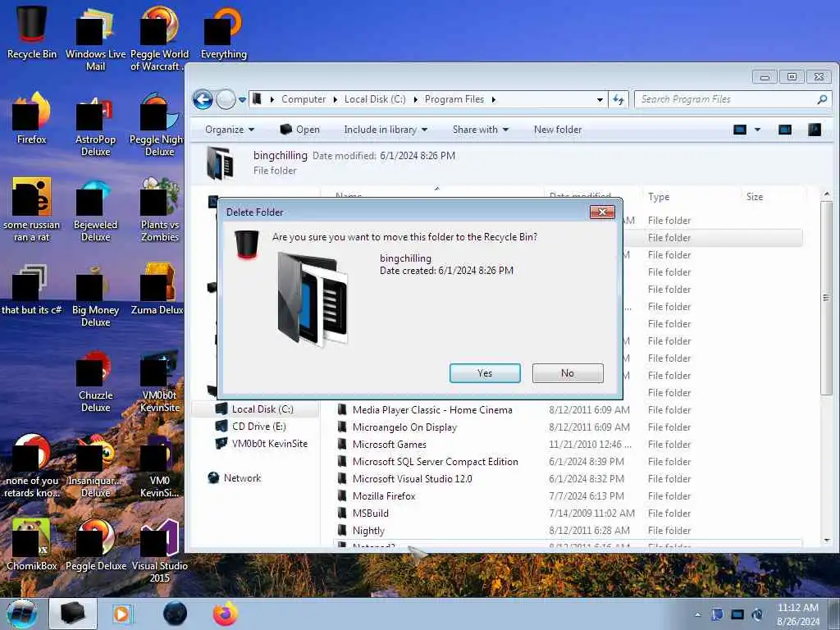This screenshot has width=840, height=630.
Task: Select Microsoft SQL Server Compact Edition folder
Action: [435, 461]
